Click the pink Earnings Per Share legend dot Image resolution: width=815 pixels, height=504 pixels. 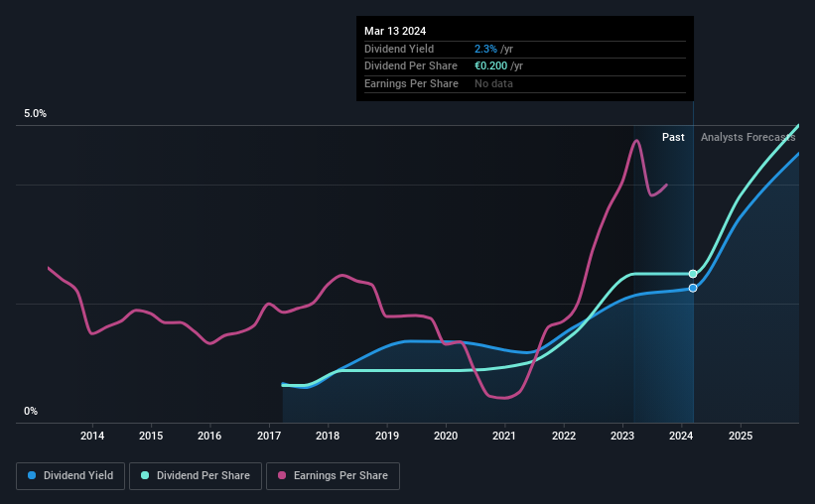[282, 475]
